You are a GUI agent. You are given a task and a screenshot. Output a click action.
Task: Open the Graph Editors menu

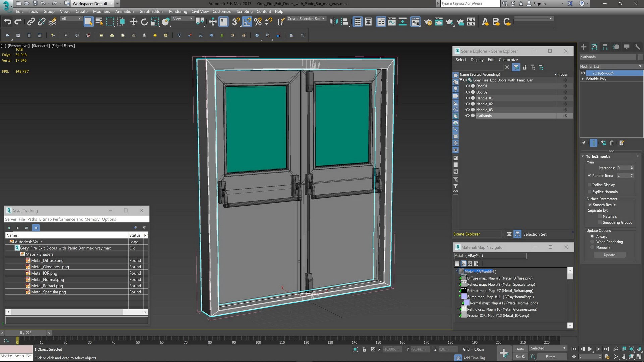point(151,11)
